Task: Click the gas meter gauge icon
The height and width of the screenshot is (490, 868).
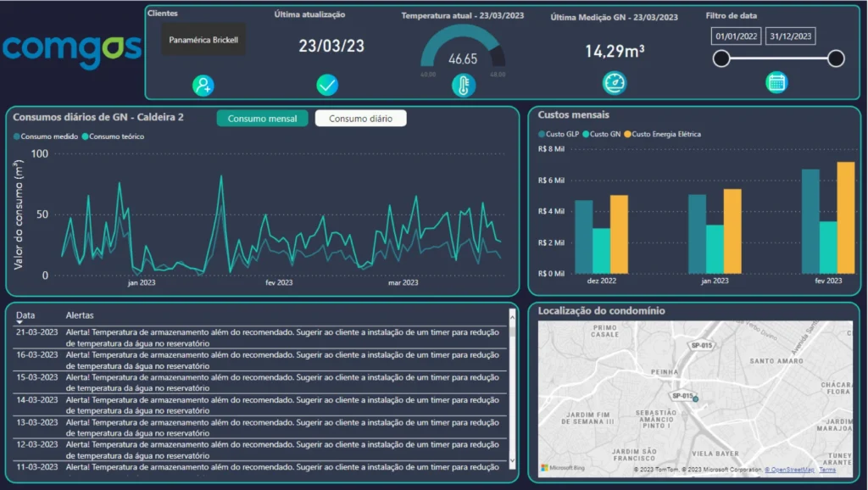Action: 615,82
